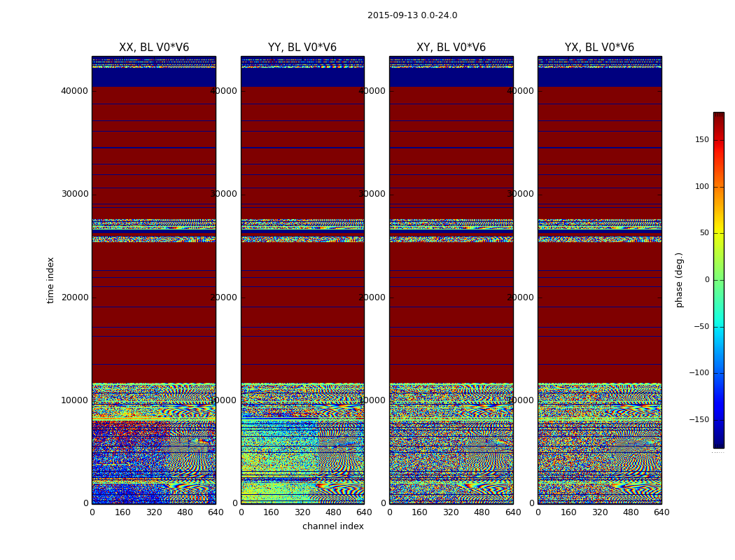Screen dimensions: 735x560
Task: Click the '320' x-tick under the YY panel
Action: point(302,512)
